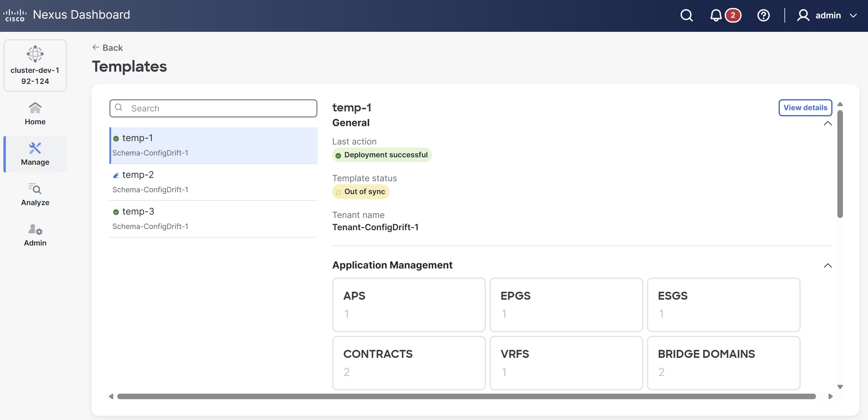The image size is (868, 420).
Task: Click the Back arrow icon
Action: tap(96, 47)
